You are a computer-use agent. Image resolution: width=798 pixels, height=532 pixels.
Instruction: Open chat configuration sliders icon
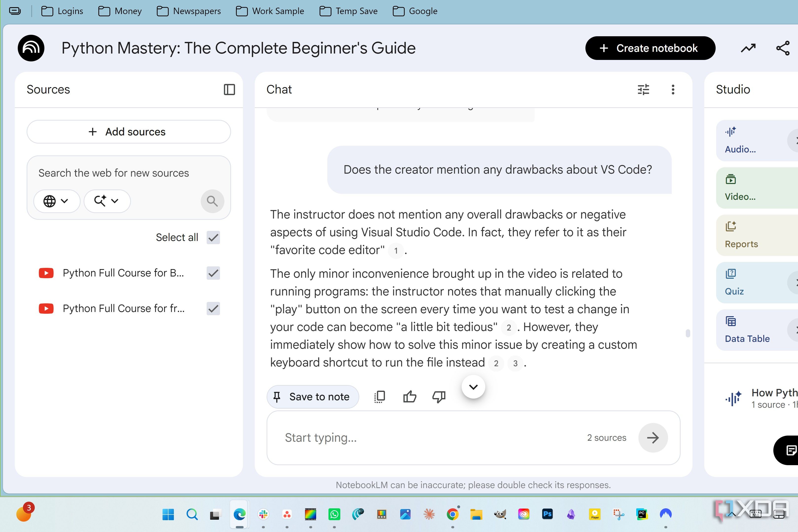coord(643,90)
